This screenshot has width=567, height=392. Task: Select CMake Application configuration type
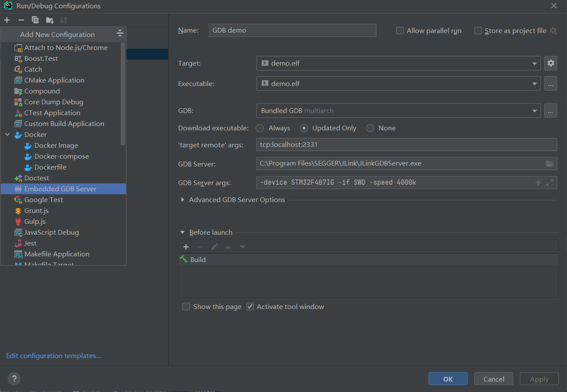pyautogui.click(x=54, y=80)
